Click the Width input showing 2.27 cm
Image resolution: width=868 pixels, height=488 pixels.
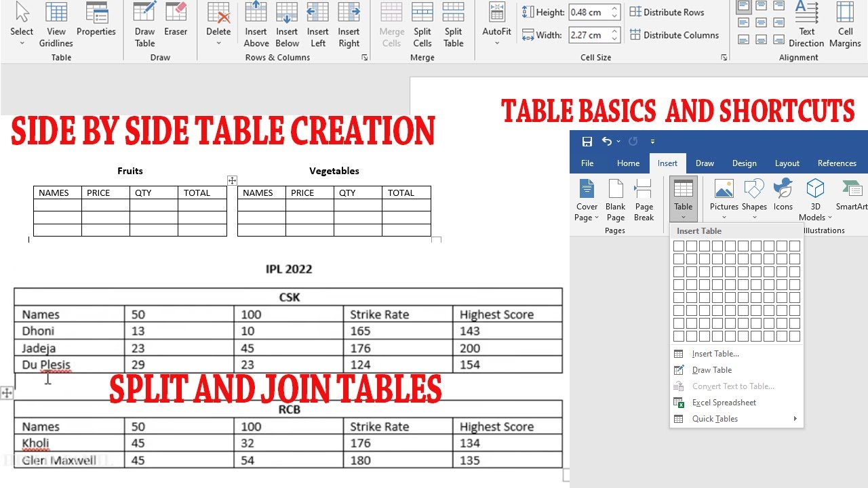point(588,35)
